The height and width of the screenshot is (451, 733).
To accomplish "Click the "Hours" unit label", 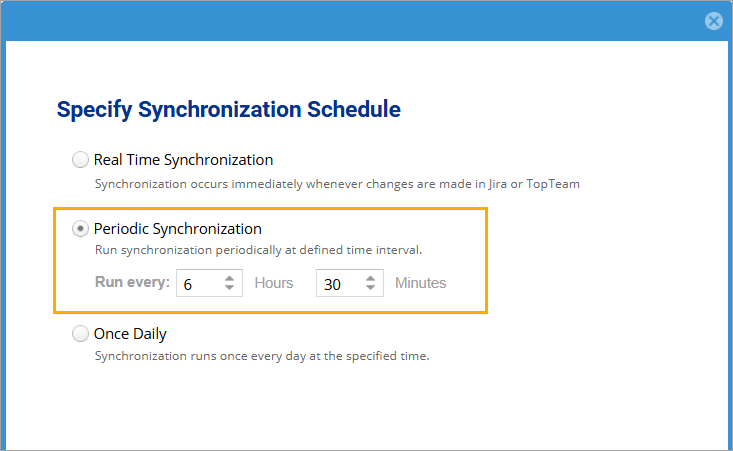I will [274, 283].
